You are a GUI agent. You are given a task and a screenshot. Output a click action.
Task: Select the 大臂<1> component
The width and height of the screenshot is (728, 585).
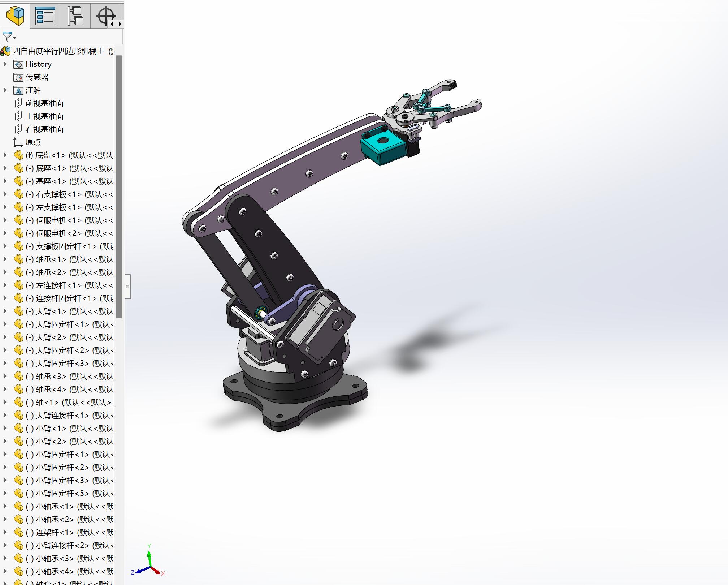pos(51,311)
